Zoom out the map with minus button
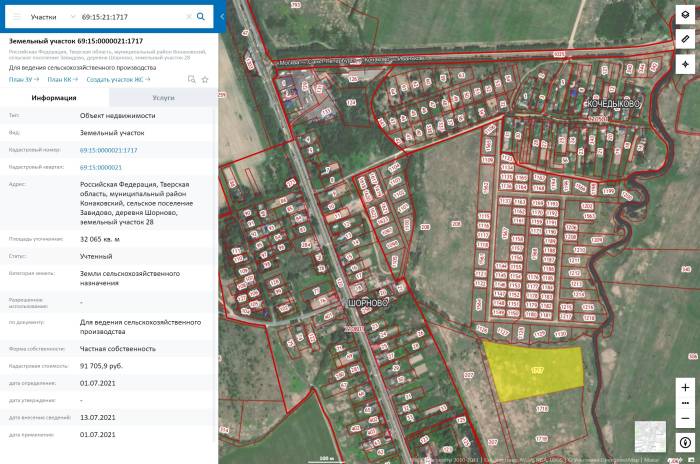 point(685,418)
